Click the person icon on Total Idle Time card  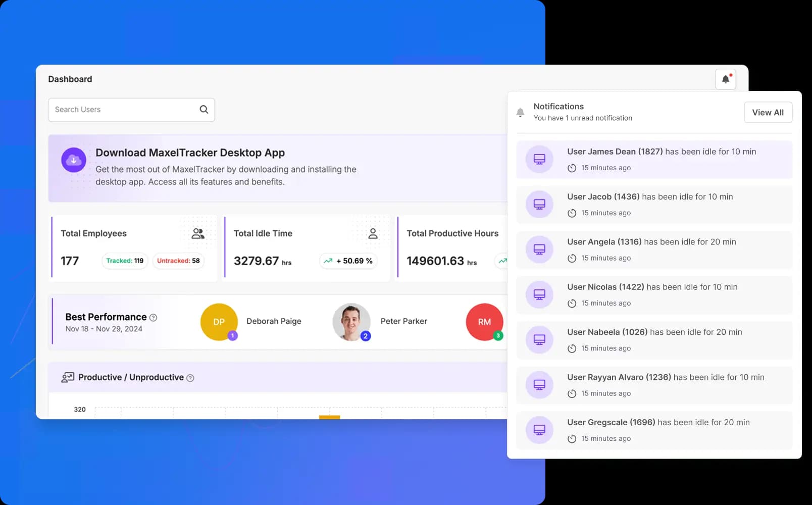(373, 233)
